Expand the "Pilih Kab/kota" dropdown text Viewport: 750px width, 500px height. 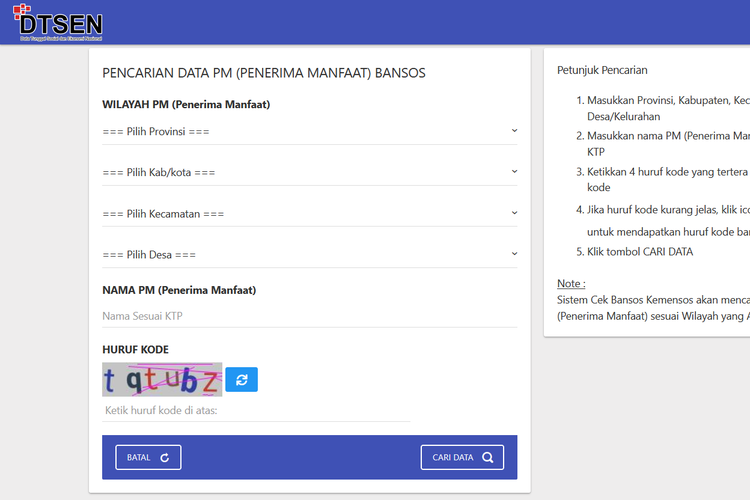click(159, 173)
